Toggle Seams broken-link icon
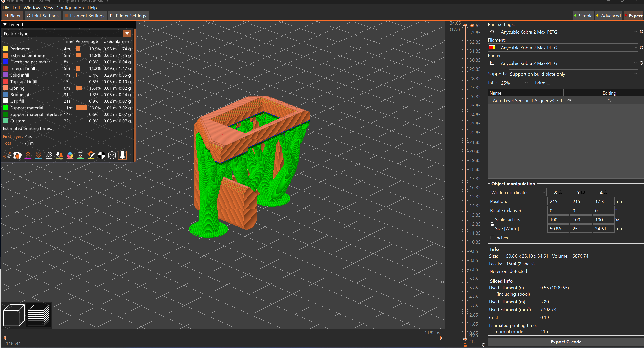This screenshot has height=348, width=644. [x=49, y=155]
